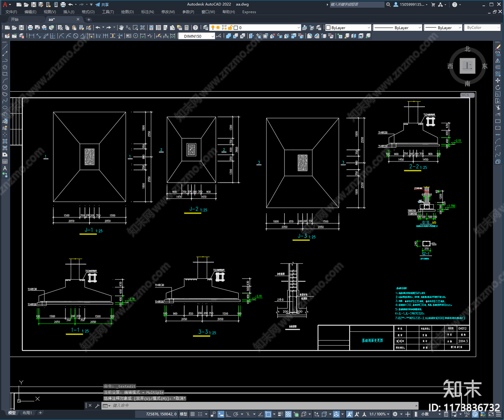Toggle Polar tracking in status bar
504x420 pixels.
(235, 414)
